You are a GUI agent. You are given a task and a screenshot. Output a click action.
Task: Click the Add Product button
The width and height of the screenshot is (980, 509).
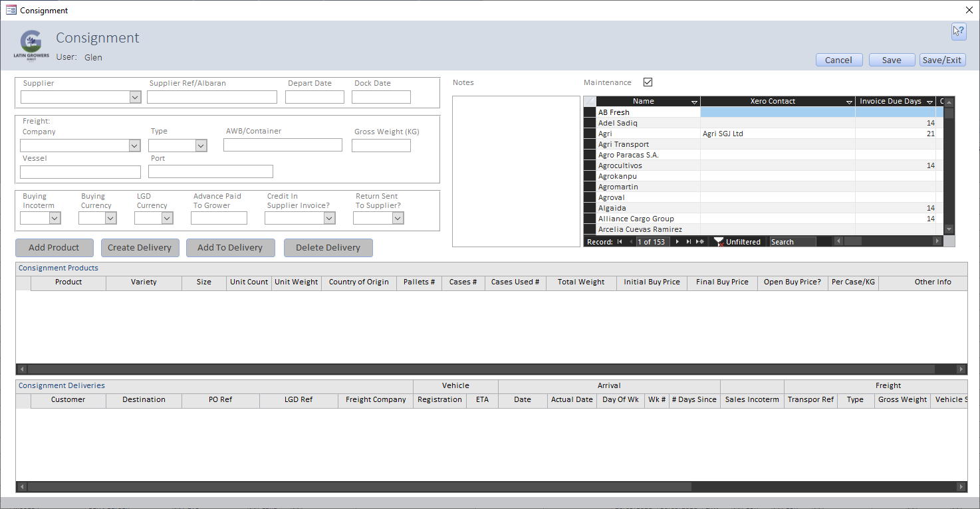55,248
